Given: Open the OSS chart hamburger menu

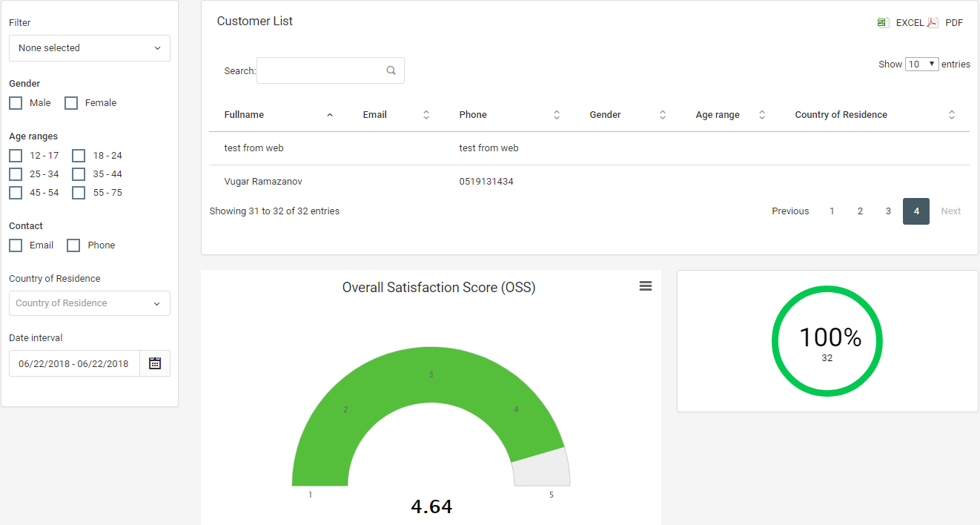Looking at the screenshot, I should pyautogui.click(x=646, y=286).
